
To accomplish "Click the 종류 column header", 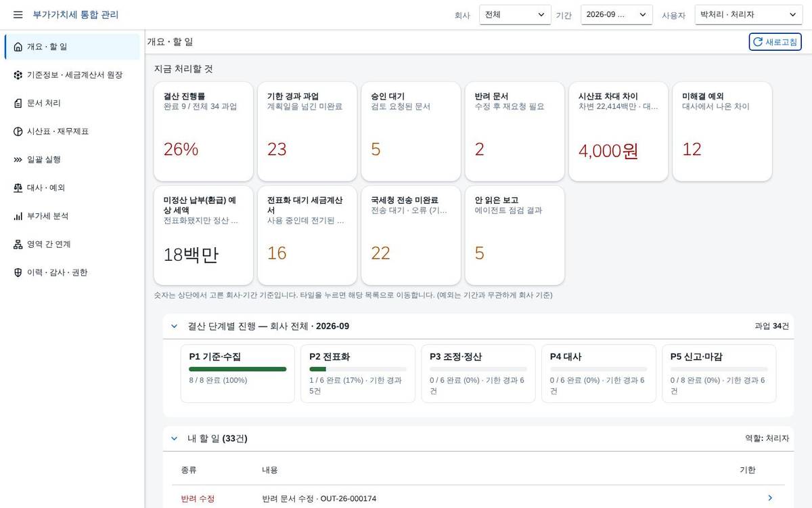I will [189, 470].
